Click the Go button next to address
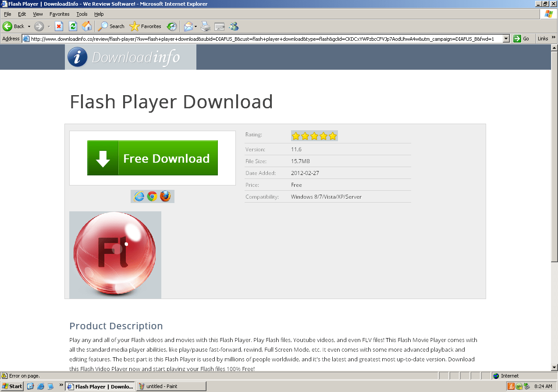Screen dimensions: 558x392 click(x=522, y=39)
